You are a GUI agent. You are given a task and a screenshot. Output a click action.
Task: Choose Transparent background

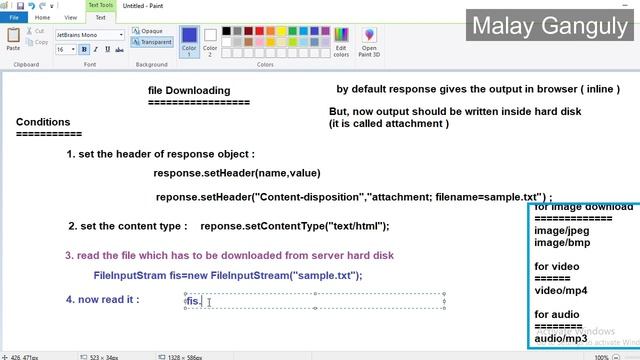[152, 42]
